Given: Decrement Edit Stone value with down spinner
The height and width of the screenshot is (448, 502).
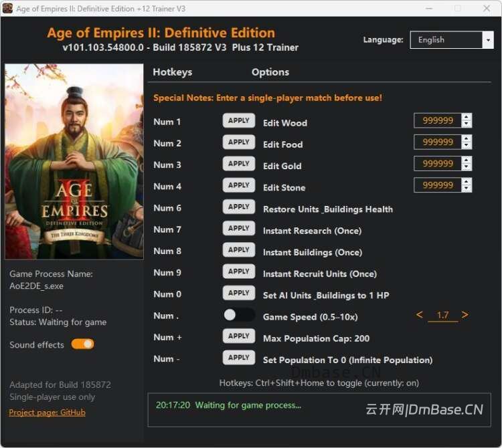Looking at the screenshot, I should pyautogui.click(x=467, y=189).
